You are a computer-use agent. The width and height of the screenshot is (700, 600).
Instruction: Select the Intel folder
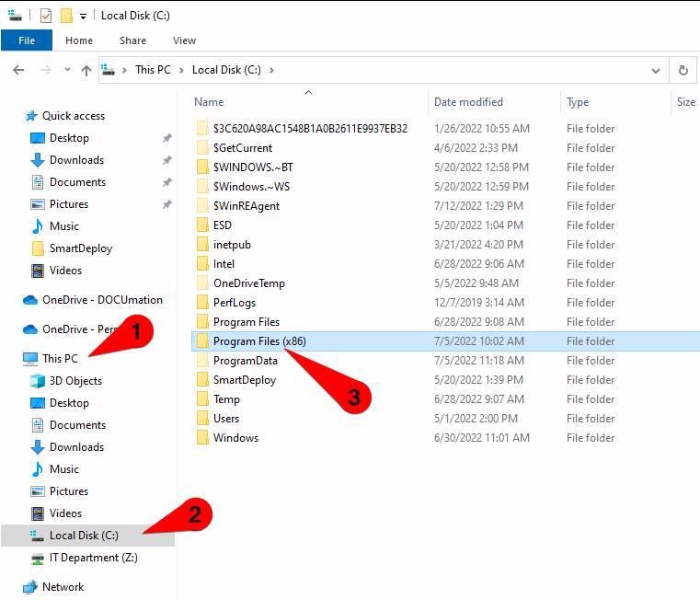pos(224,264)
